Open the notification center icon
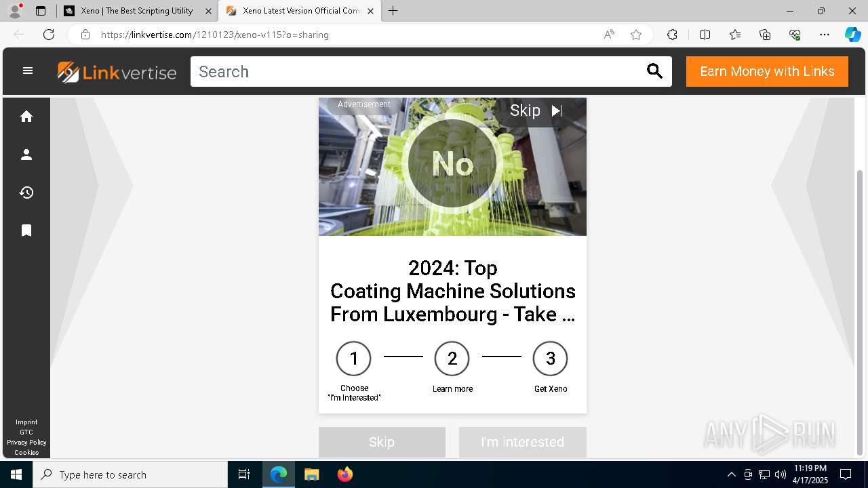This screenshot has width=868, height=488. (x=846, y=474)
